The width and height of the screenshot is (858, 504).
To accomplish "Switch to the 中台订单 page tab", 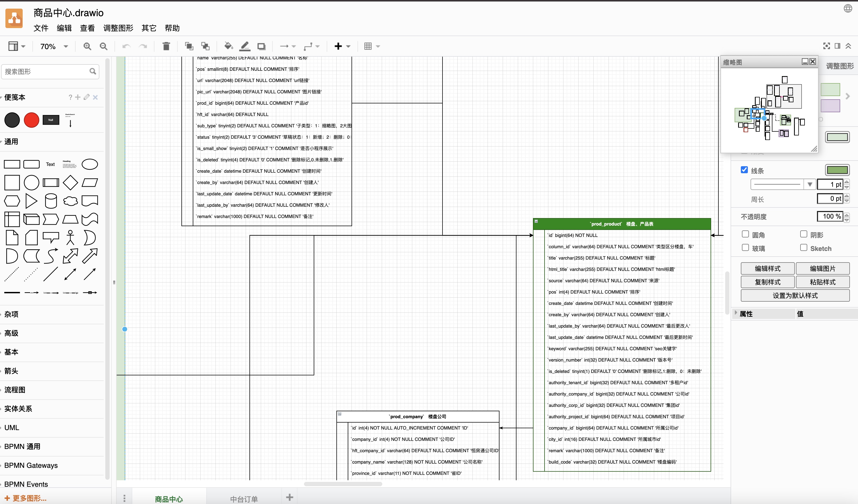I will tap(244, 499).
